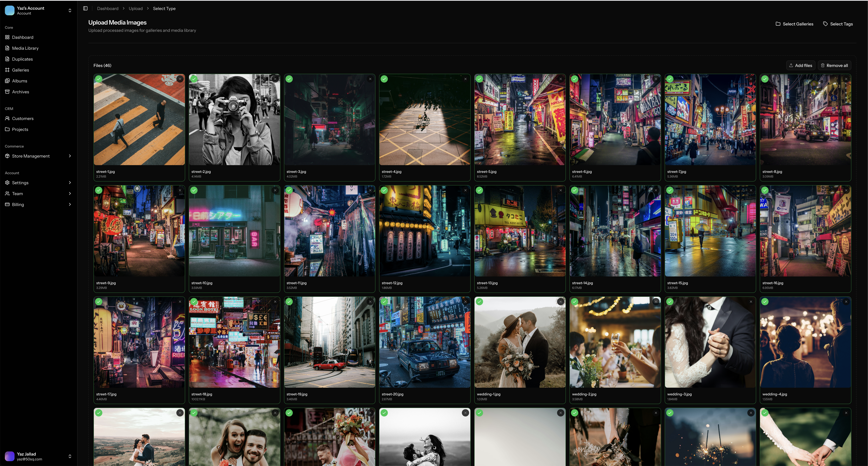Toggle green checkmark on street-1.jpg
Screen dimensions: 868x466
(x=99, y=79)
